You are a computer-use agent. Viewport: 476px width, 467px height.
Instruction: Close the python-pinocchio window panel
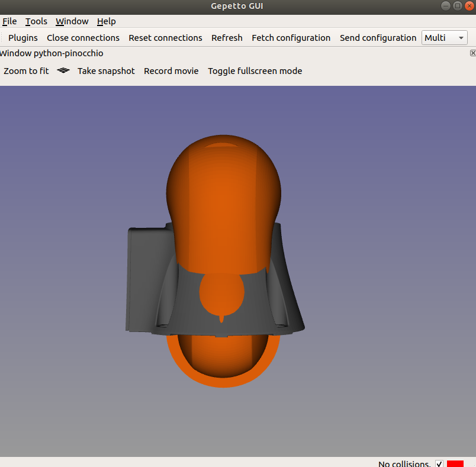point(472,53)
